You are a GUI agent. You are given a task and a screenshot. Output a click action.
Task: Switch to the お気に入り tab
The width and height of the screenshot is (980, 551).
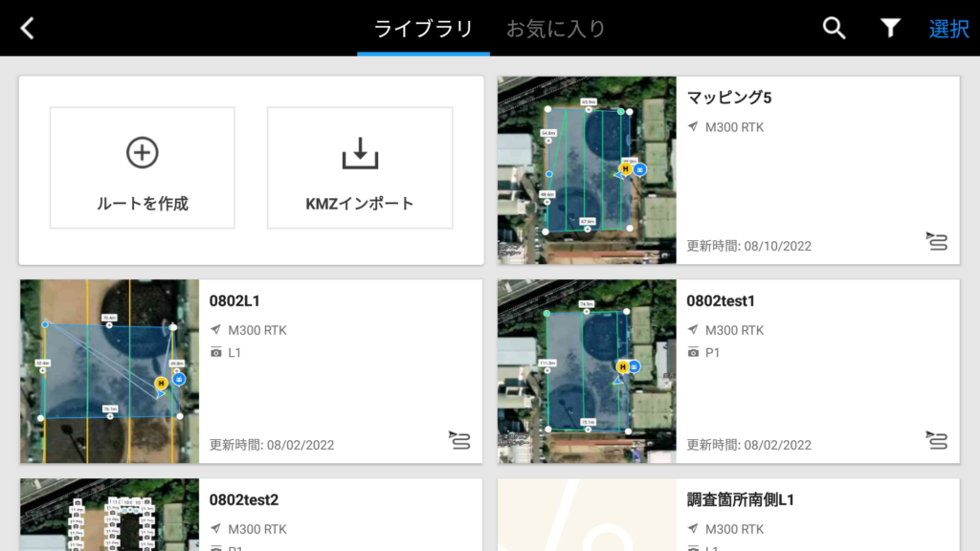[x=556, y=29]
